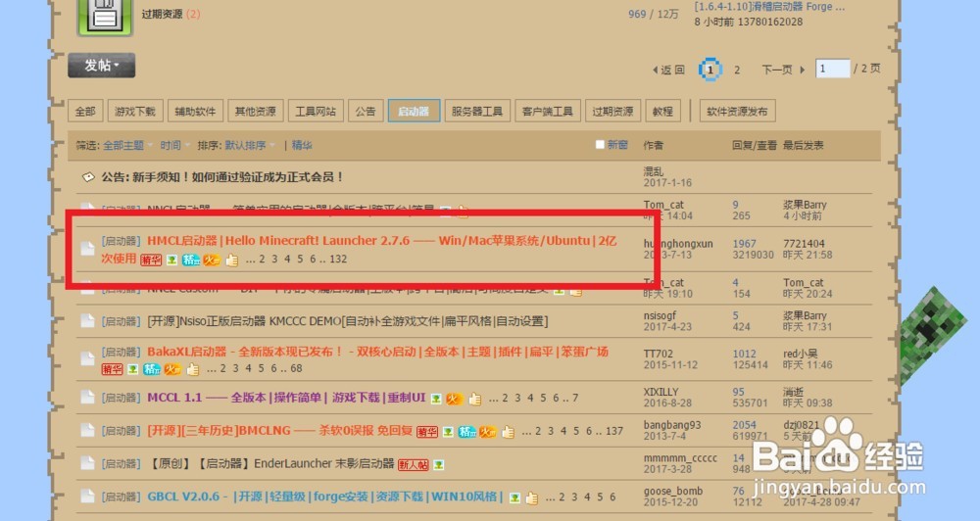Open 滑稽启动器 Forge latest post link
The height and width of the screenshot is (521, 980).
(x=769, y=7)
